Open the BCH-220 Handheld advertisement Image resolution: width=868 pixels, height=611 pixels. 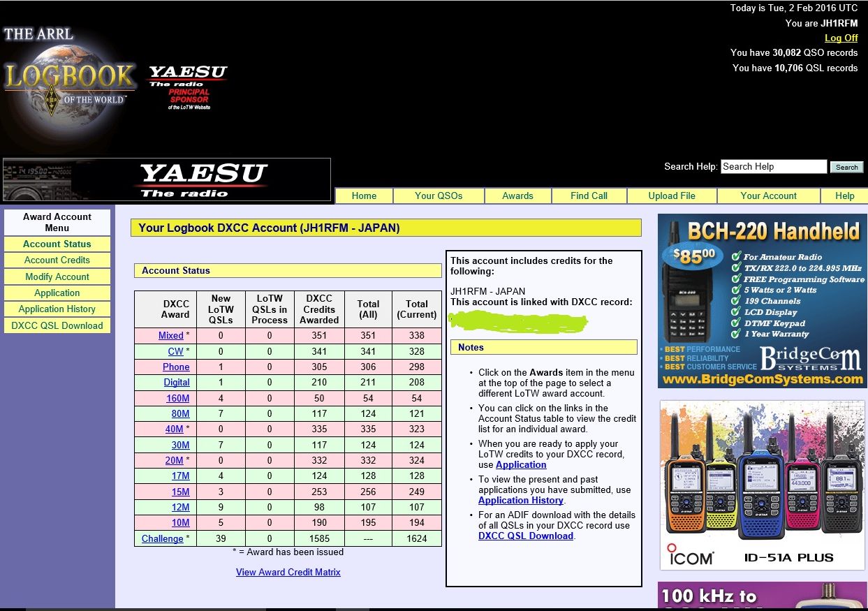[762, 301]
